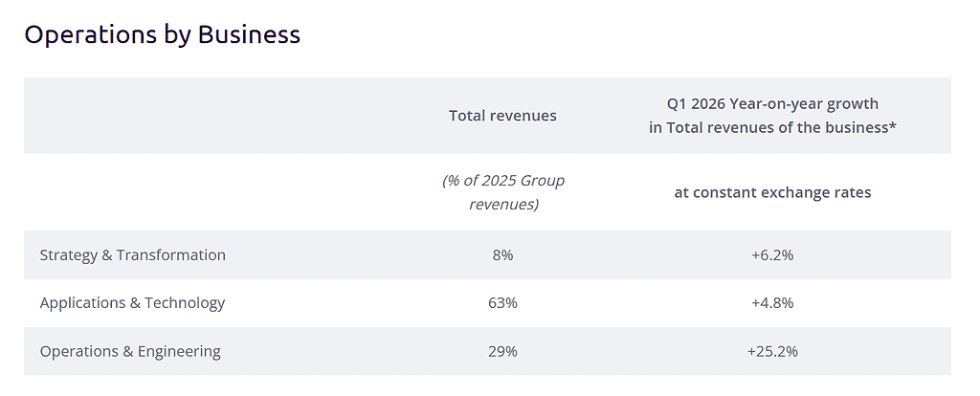Click the +4.8% growth value
Image resolution: width=980 pixels, height=396 pixels.
pos(772,303)
